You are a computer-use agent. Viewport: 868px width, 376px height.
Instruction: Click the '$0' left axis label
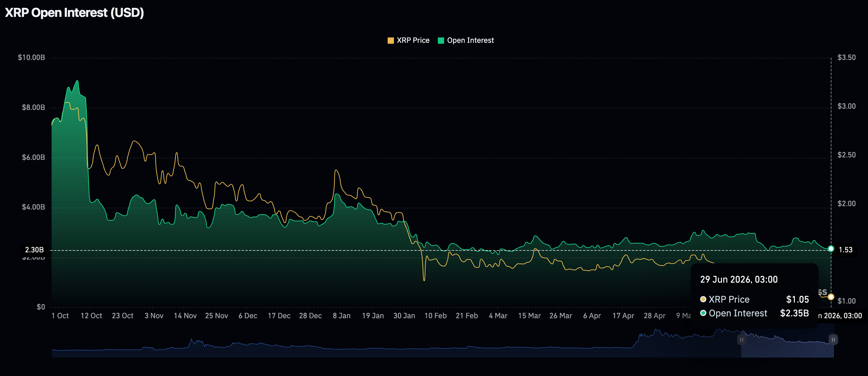41,307
